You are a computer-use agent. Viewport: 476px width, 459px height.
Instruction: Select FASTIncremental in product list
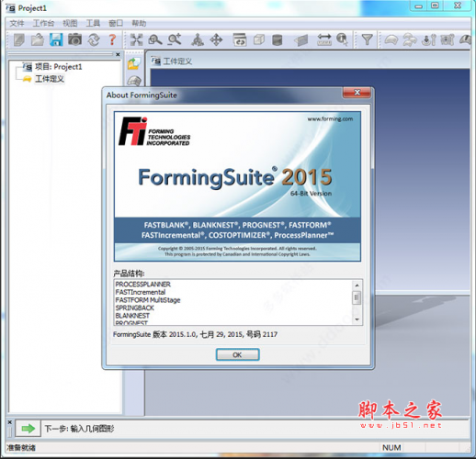[x=141, y=292]
